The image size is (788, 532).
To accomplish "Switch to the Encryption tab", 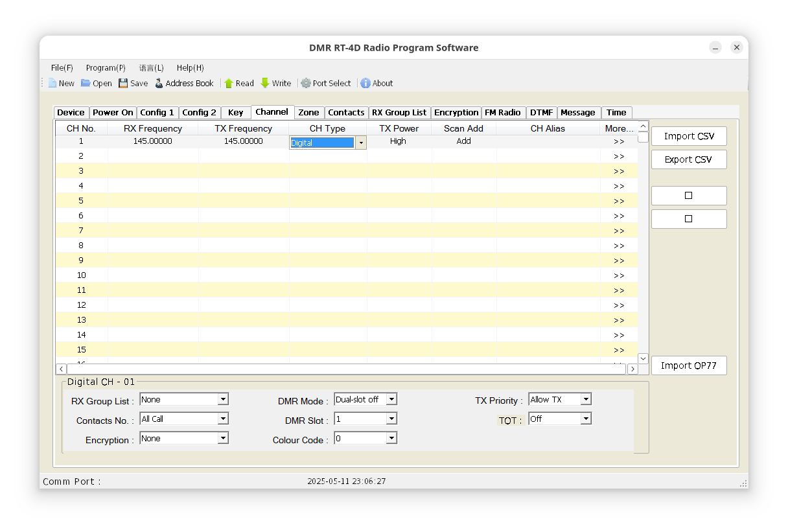I will (456, 113).
